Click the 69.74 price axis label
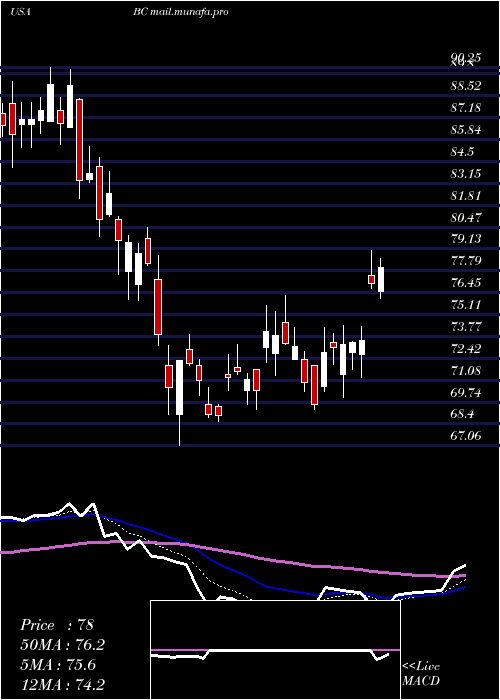Screen dimensions: 500x700 (466, 392)
